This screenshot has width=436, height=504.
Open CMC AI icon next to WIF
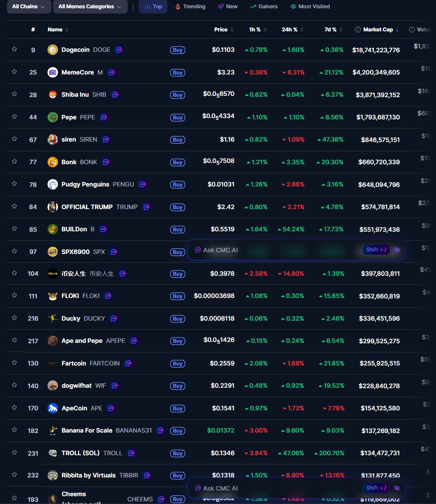click(x=115, y=386)
